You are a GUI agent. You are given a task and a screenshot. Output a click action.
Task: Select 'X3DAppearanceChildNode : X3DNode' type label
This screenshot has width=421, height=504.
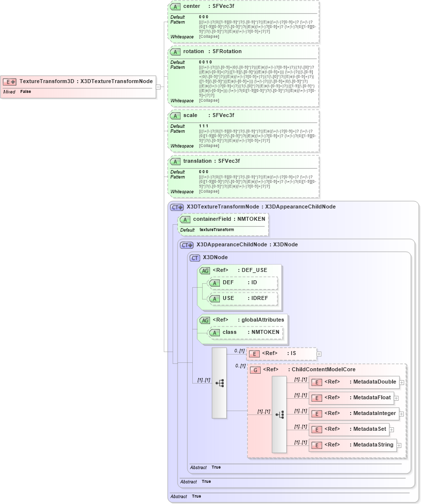pyautogui.click(x=247, y=244)
